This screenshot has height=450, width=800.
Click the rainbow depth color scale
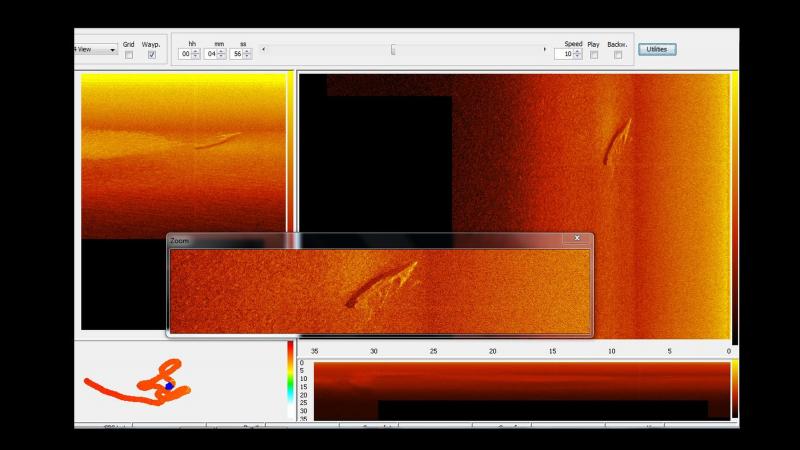[290, 380]
